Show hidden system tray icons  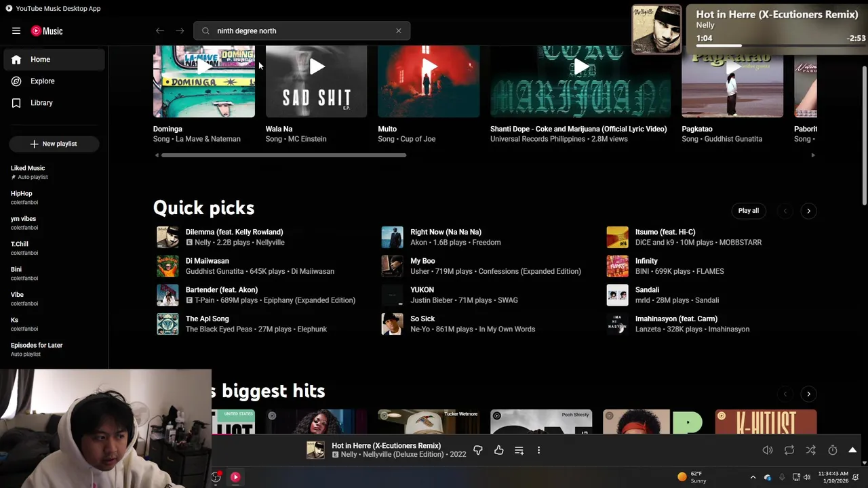(x=753, y=477)
